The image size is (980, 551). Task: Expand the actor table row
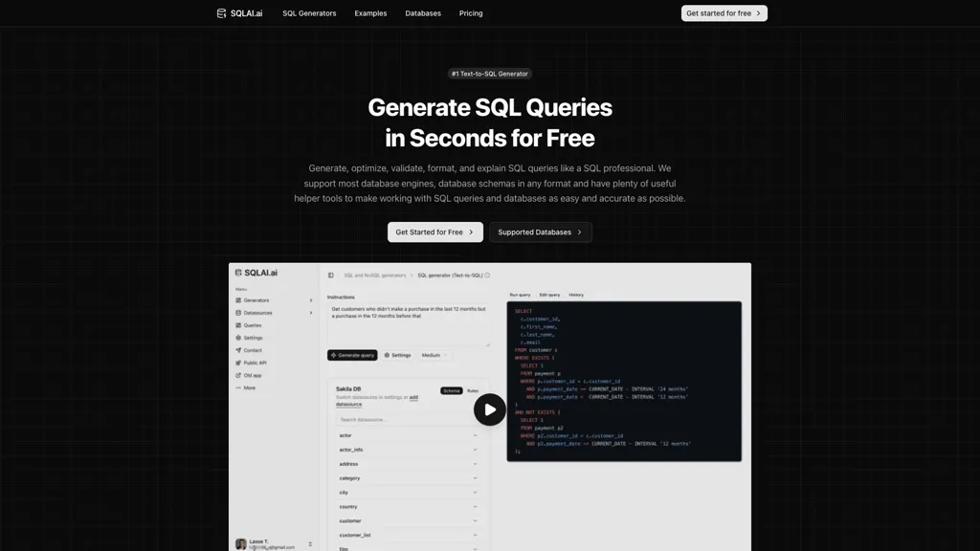[408, 435]
